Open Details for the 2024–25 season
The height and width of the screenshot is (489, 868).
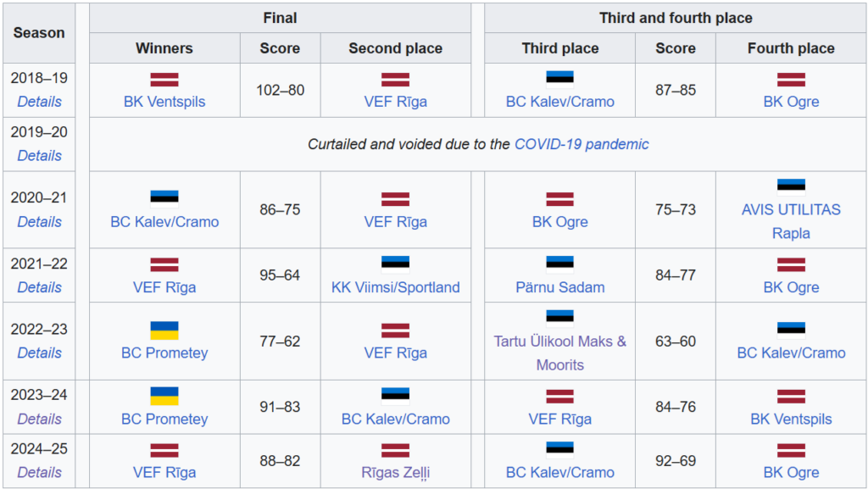39,473
